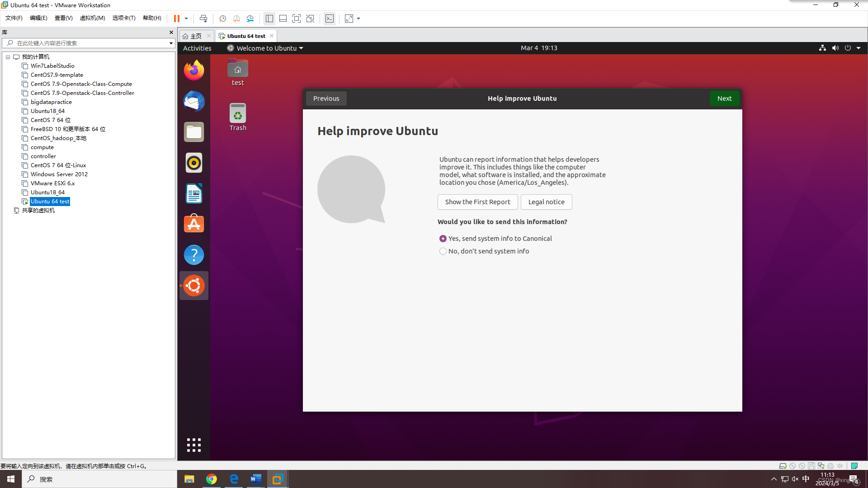Open Ubuntu Software from the dock
This screenshot has width=868, height=488.
pos(193,224)
